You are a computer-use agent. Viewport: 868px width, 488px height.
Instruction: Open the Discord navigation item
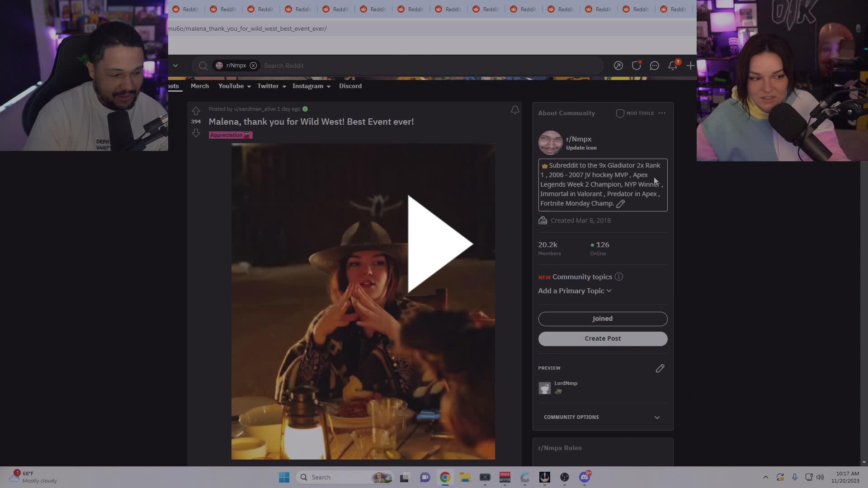[350, 86]
